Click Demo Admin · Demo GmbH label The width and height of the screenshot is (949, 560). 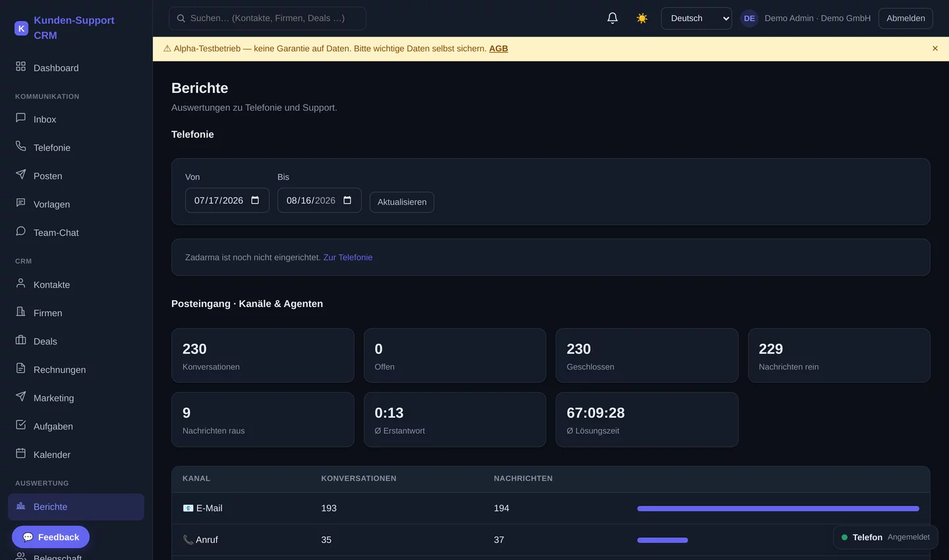817,18
